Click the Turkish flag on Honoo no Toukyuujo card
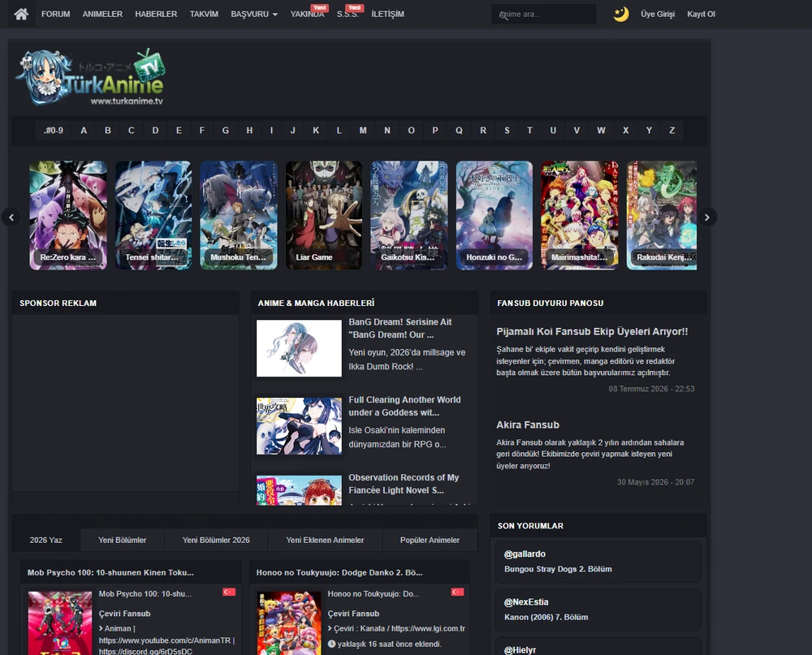The width and height of the screenshot is (812, 655). pos(457,592)
